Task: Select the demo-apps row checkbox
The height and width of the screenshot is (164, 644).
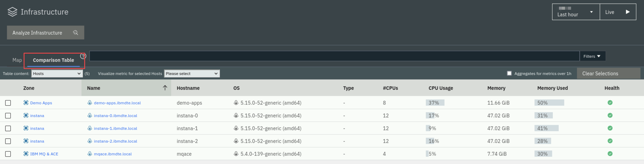Action: tap(8, 103)
